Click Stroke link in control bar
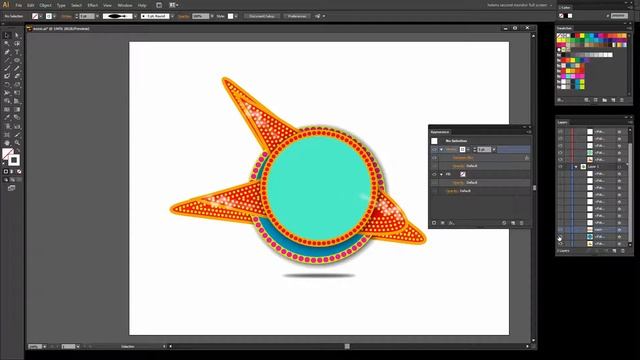Screen dimensions: 640x360 coord(66,16)
